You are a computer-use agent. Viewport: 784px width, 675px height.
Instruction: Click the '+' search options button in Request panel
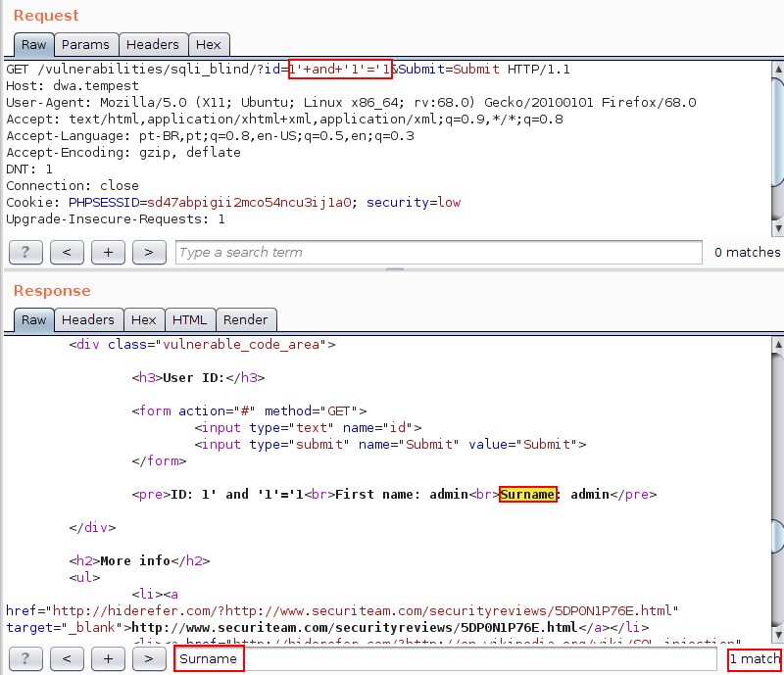108,252
